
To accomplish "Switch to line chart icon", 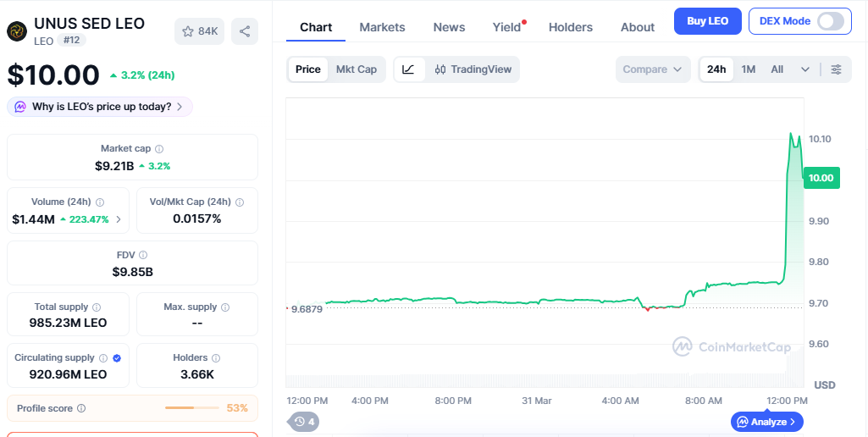I will click(408, 69).
